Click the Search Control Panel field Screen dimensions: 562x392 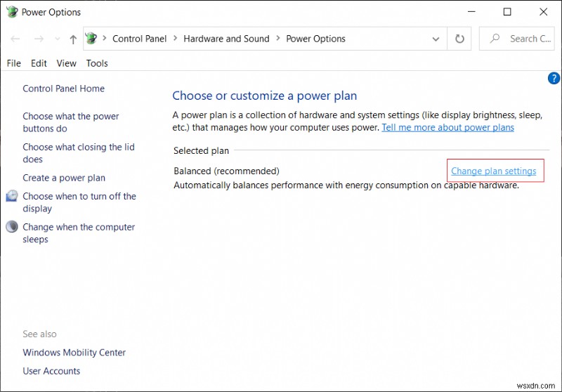click(523, 39)
